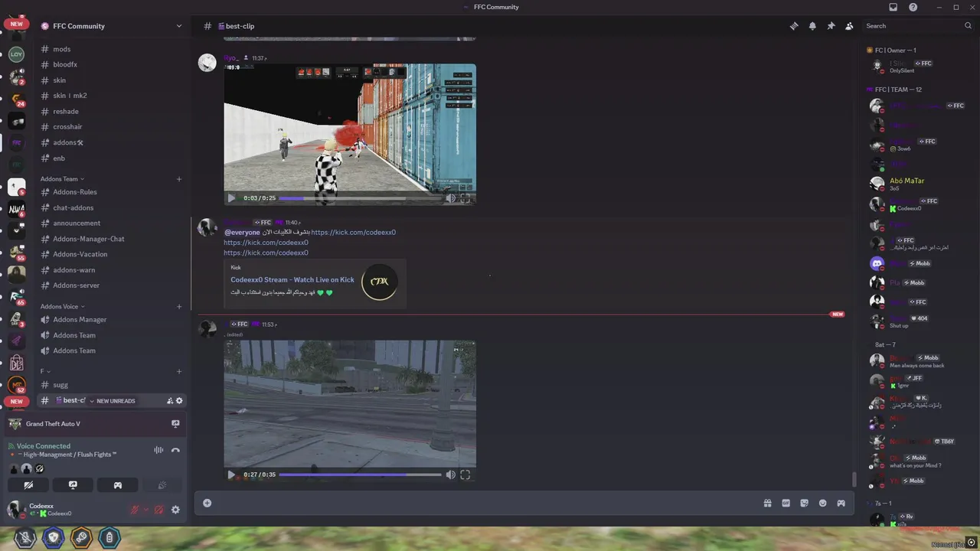Collapse the Addons Voice category
The height and width of the screenshot is (551, 980).
pyautogui.click(x=63, y=307)
